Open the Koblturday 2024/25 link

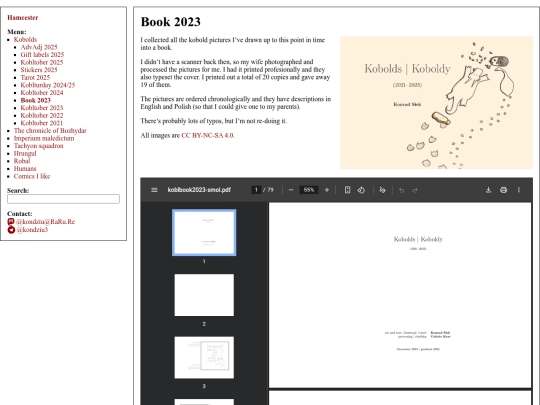pyautogui.click(x=48, y=85)
